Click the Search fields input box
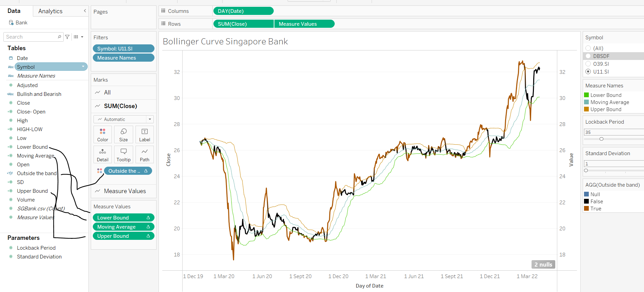The width and height of the screenshot is (644, 292). pos(31,37)
